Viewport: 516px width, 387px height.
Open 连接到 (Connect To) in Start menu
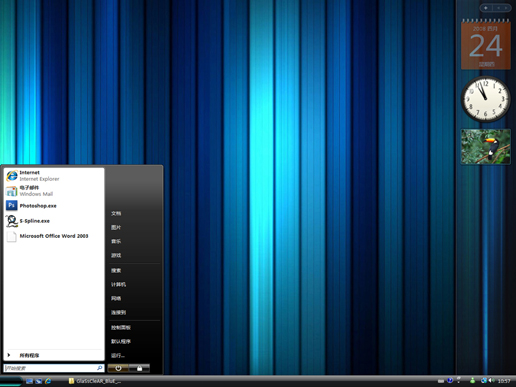click(x=135, y=312)
